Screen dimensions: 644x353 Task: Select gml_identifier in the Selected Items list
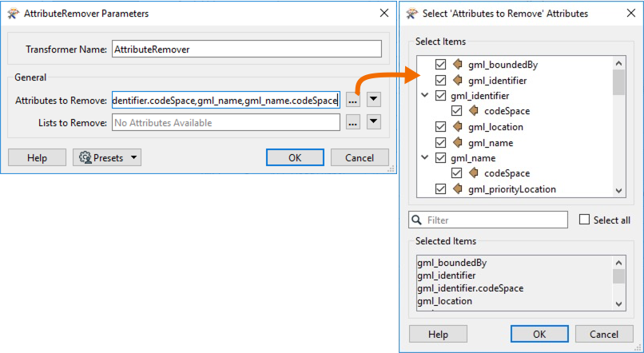point(446,276)
